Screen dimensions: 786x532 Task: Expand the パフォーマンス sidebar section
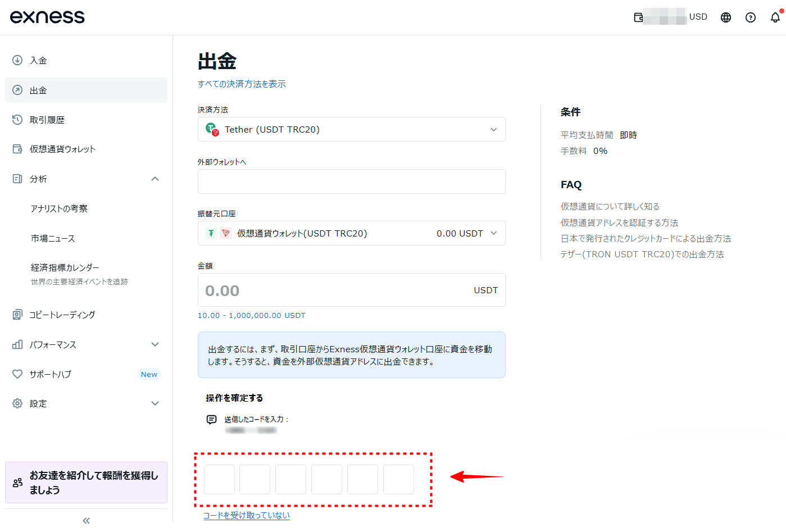coord(155,344)
